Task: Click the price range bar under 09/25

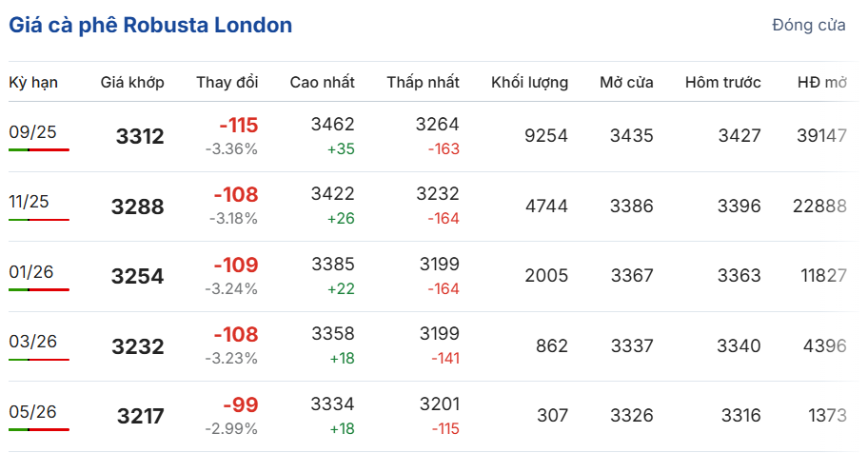Action: point(39,149)
